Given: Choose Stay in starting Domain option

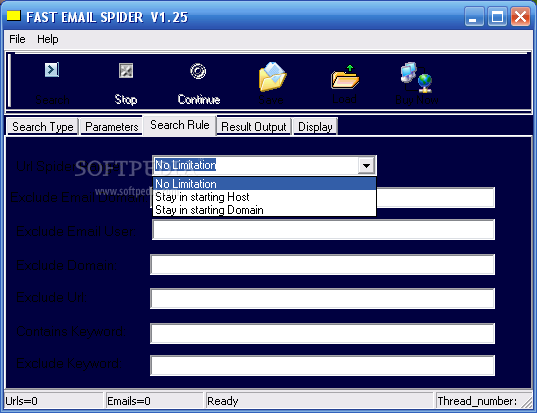Looking at the screenshot, I should [264, 210].
